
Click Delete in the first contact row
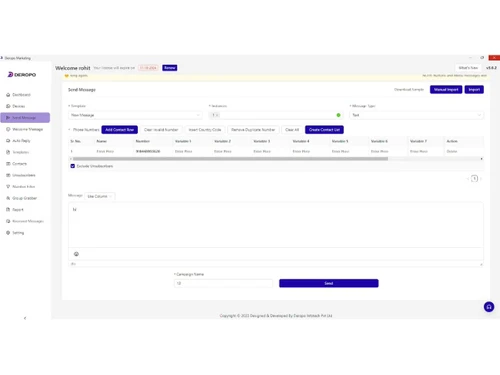tap(452, 151)
